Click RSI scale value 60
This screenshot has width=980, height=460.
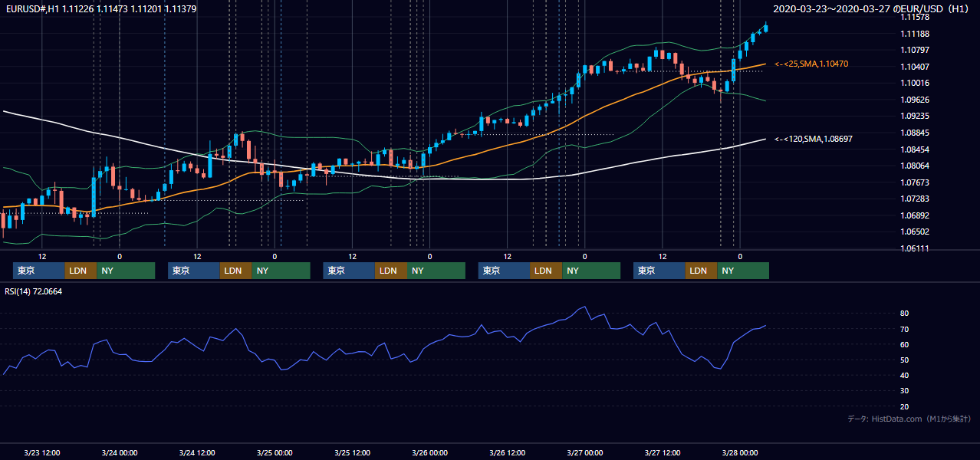coord(904,345)
